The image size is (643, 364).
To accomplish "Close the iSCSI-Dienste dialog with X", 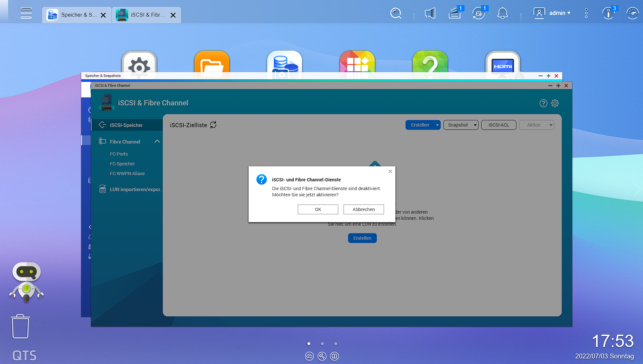I will (390, 172).
